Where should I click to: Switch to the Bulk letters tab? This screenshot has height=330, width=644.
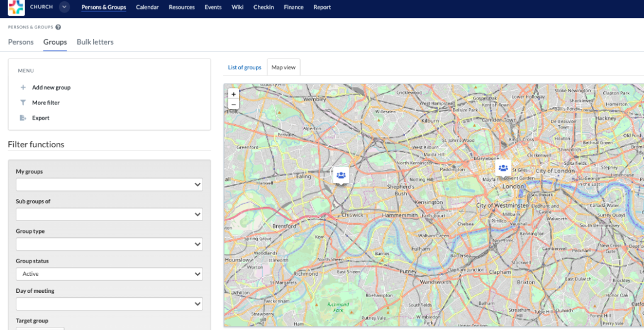pos(96,42)
